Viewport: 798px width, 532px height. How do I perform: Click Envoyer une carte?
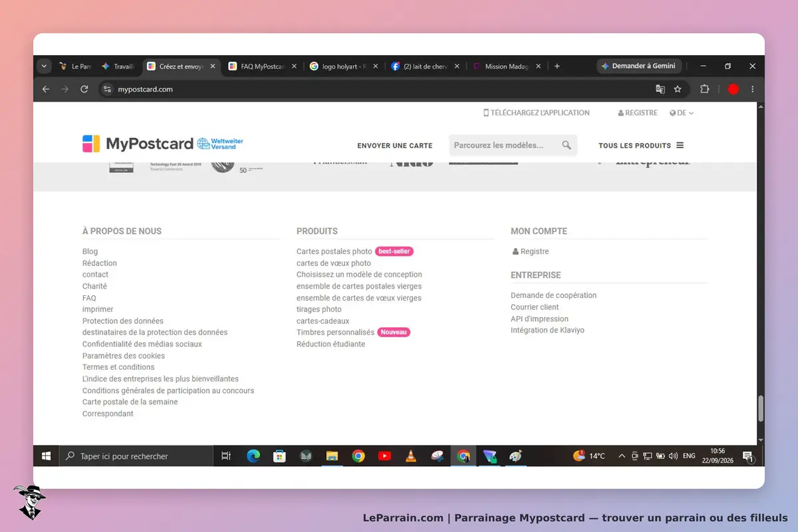[395, 146]
